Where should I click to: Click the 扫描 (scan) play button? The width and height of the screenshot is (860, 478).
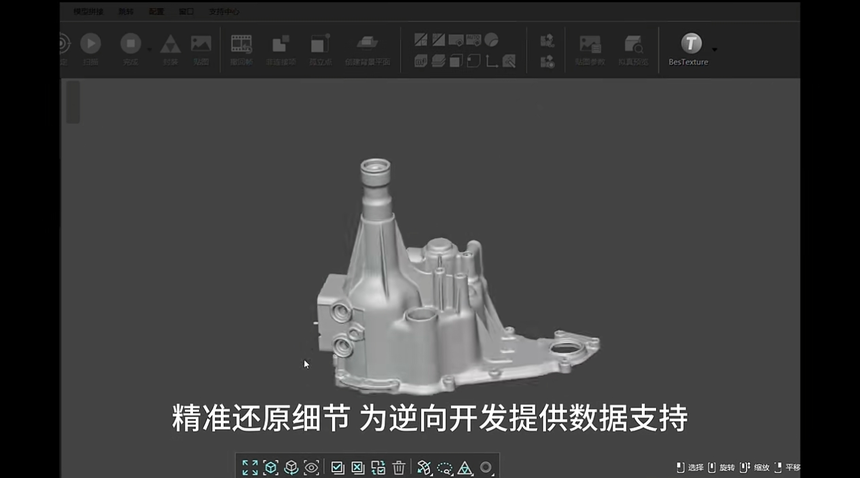(90, 43)
